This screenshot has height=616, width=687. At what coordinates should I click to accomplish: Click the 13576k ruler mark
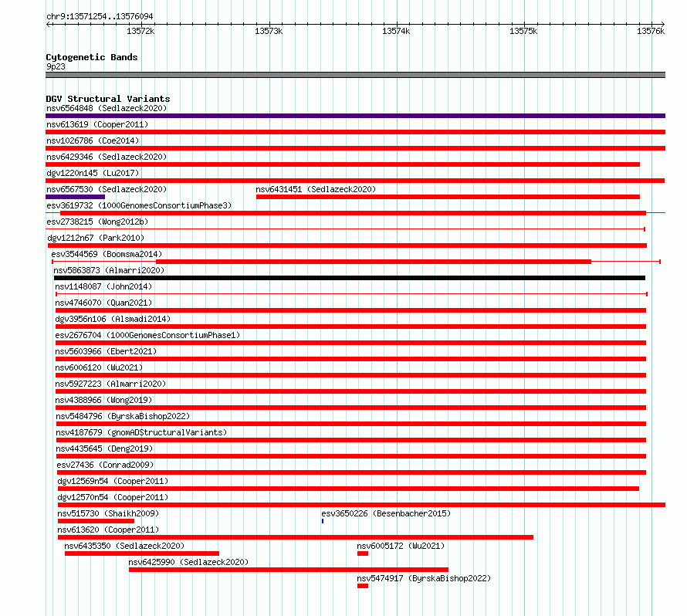point(651,31)
